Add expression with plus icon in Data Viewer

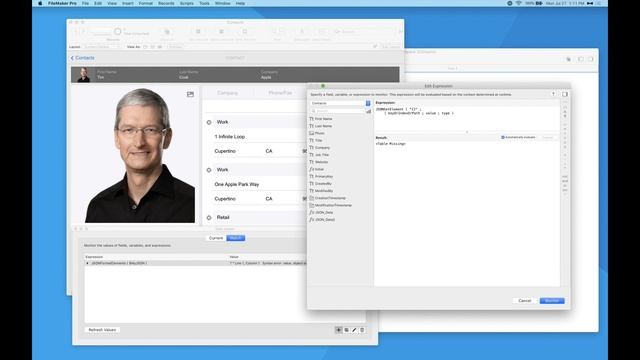coord(338,330)
